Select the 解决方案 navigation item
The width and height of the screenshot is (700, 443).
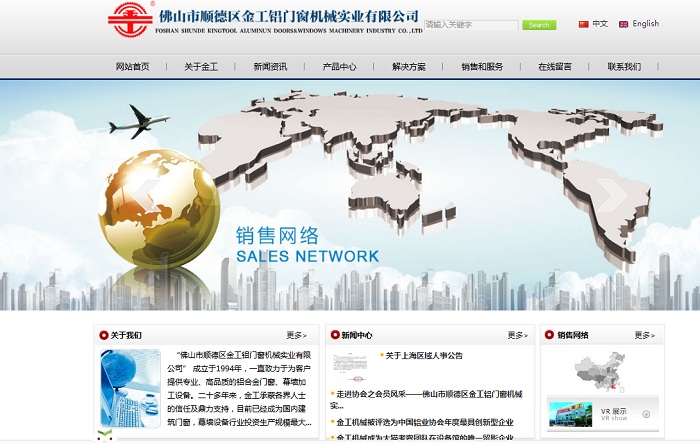click(x=408, y=67)
